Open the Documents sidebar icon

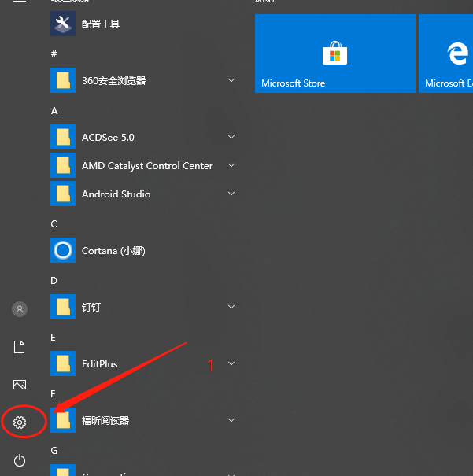click(20, 347)
